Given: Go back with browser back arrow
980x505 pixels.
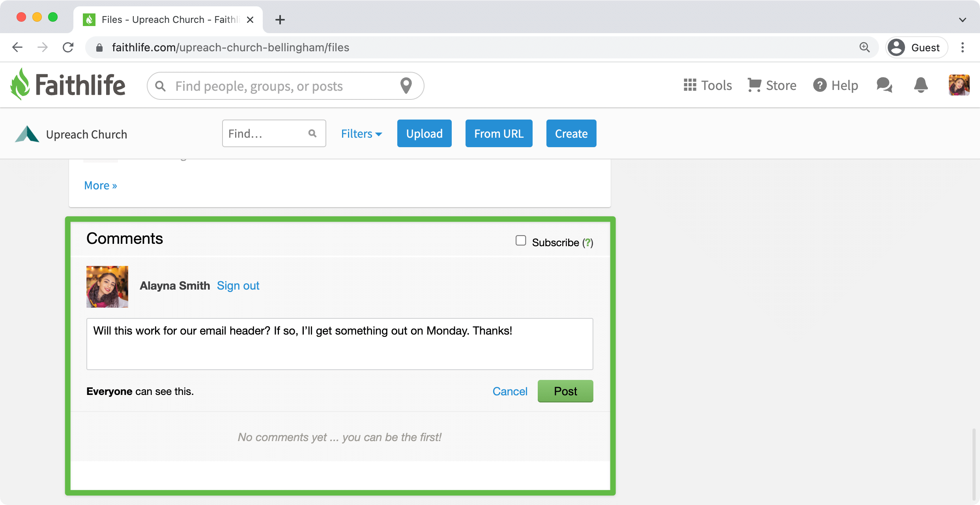Looking at the screenshot, I should 17,47.
